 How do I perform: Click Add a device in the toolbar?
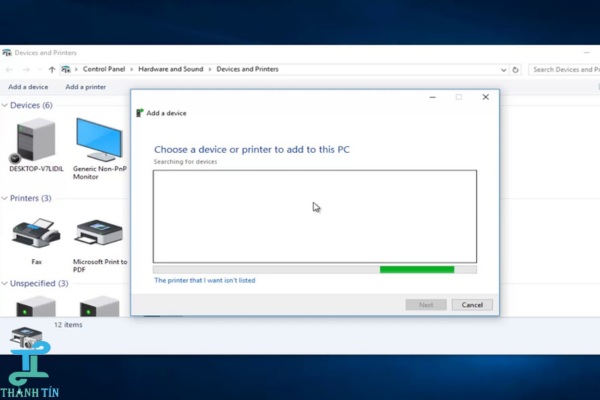(28, 87)
